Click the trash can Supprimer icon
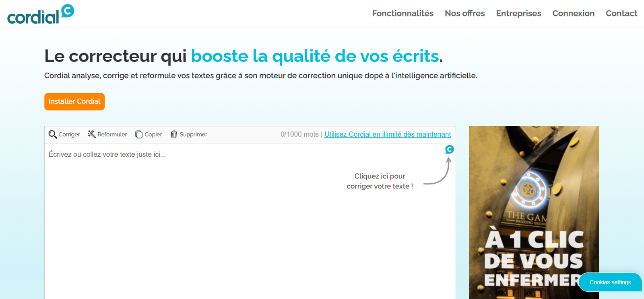The image size is (644, 299). (174, 134)
